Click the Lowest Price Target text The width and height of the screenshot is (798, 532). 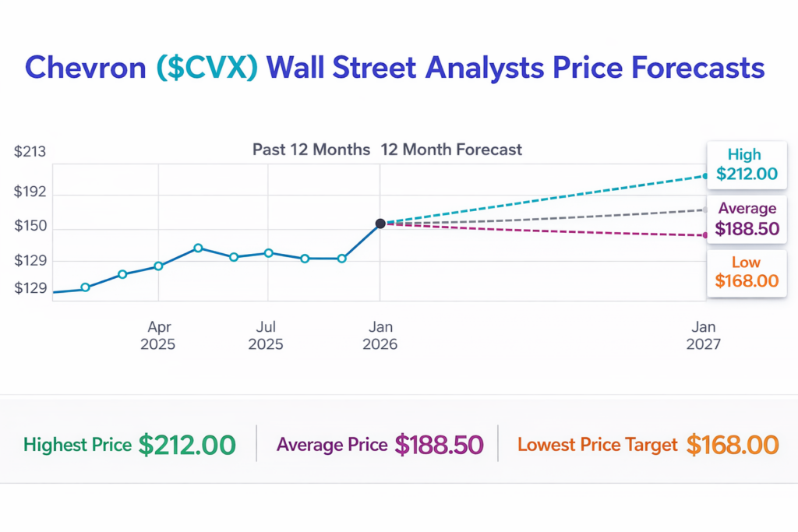click(x=598, y=445)
